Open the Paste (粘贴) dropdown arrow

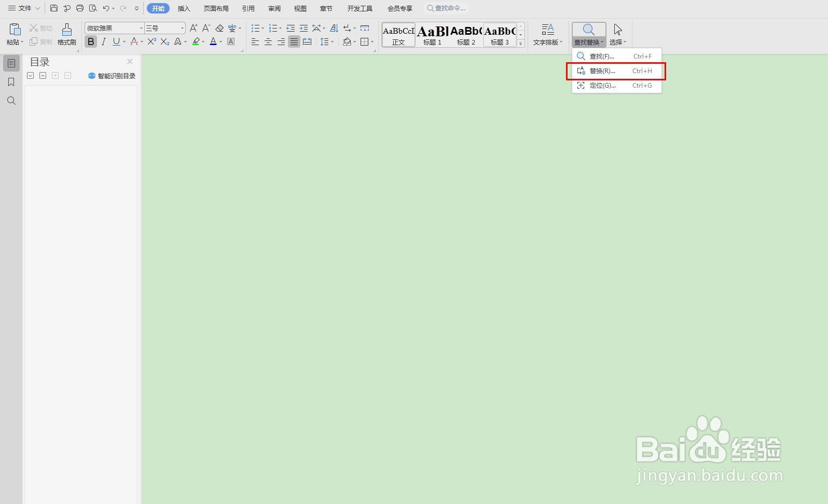click(22, 42)
